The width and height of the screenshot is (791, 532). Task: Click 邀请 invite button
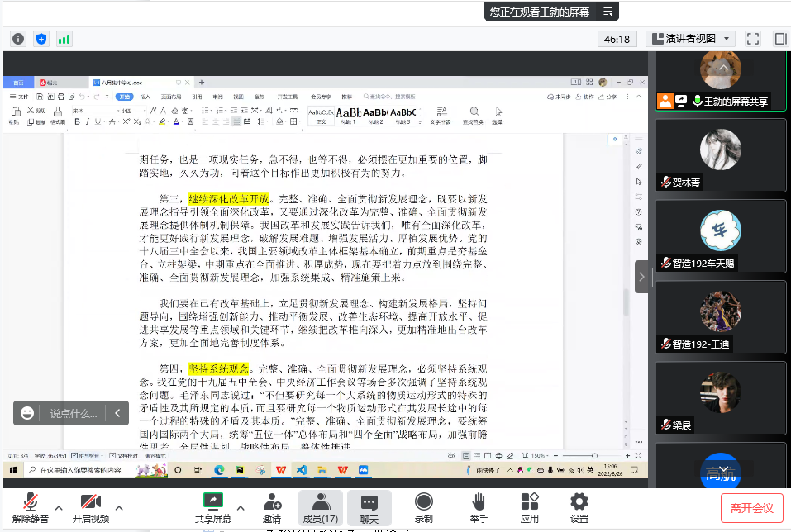[x=272, y=508]
